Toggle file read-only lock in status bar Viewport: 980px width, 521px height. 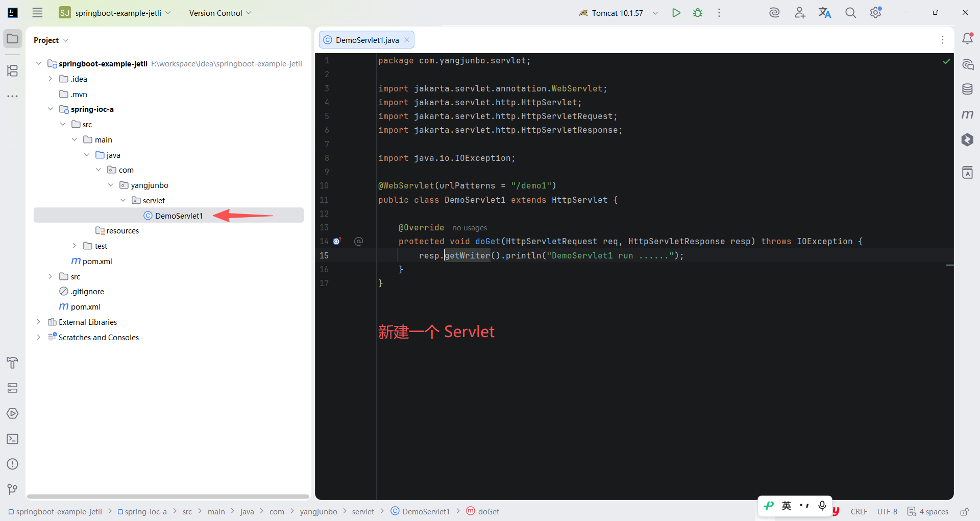click(964, 512)
